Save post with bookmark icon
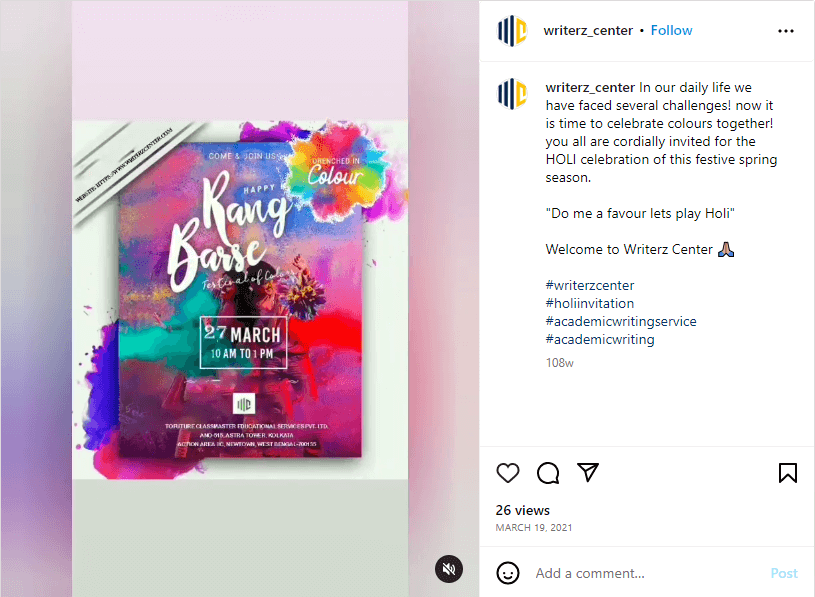The height and width of the screenshot is (597, 815). coord(787,473)
